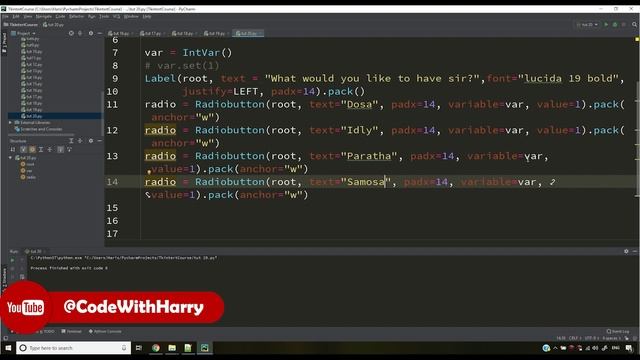Toggle the I-shaped filter in Structure toolbar
The height and width of the screenshot is (360, 640).
tap(41, 150)
